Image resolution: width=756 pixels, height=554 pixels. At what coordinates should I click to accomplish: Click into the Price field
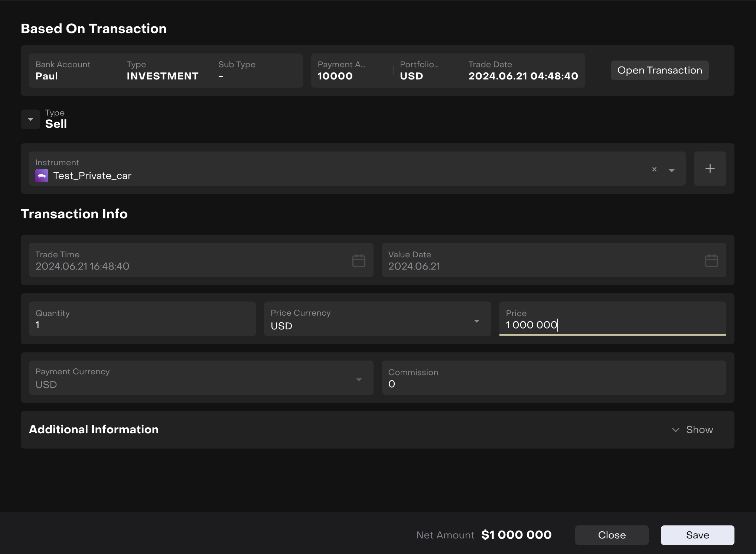[613, 324]
